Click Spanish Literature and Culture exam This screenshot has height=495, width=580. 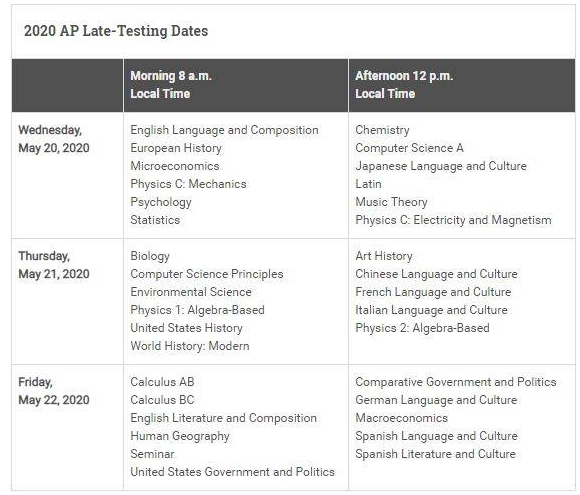(435, 454)
